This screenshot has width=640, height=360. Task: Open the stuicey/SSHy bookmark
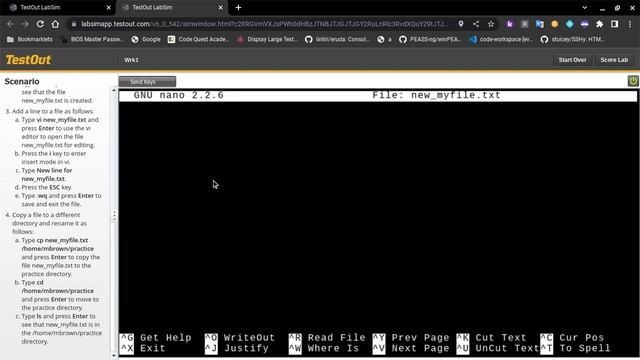tap(572, 39)
